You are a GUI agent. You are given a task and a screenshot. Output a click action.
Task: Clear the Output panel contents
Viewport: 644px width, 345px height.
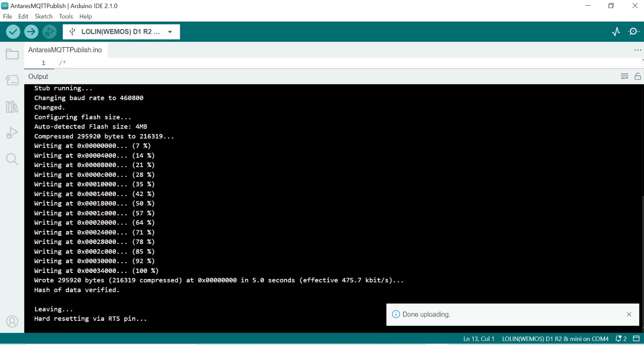pyautogui.click(x=625, y=76)
